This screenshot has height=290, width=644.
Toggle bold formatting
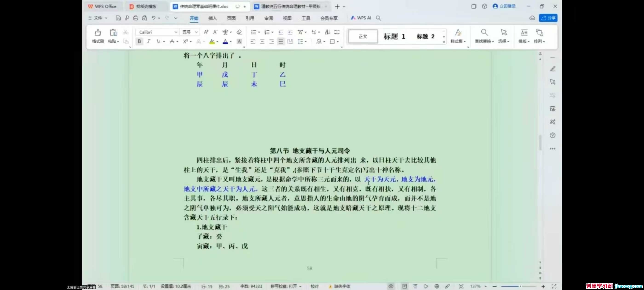point(139,41)
